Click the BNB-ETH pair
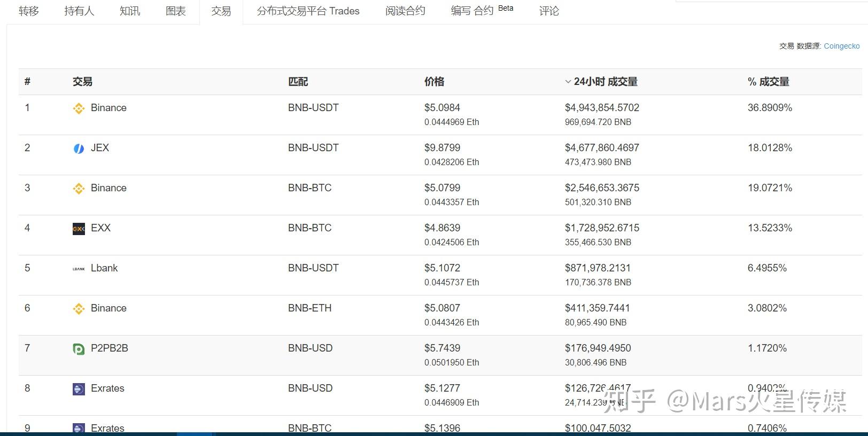 pos(309,308)
